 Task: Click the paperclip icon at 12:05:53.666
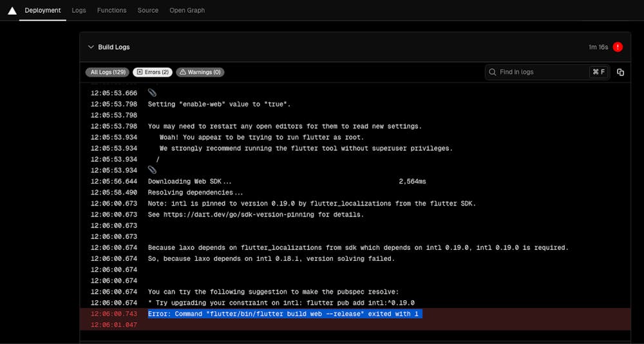click(152, 93)
